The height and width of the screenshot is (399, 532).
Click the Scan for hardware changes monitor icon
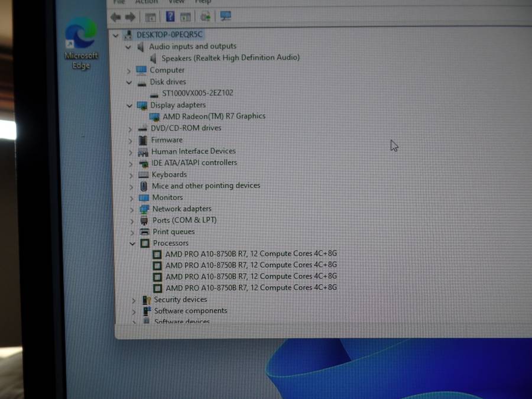pyautogui.click(x=225, y=17)
